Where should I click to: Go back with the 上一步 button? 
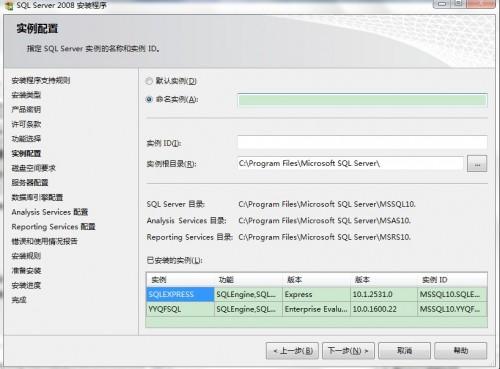(x=292, y=351)
